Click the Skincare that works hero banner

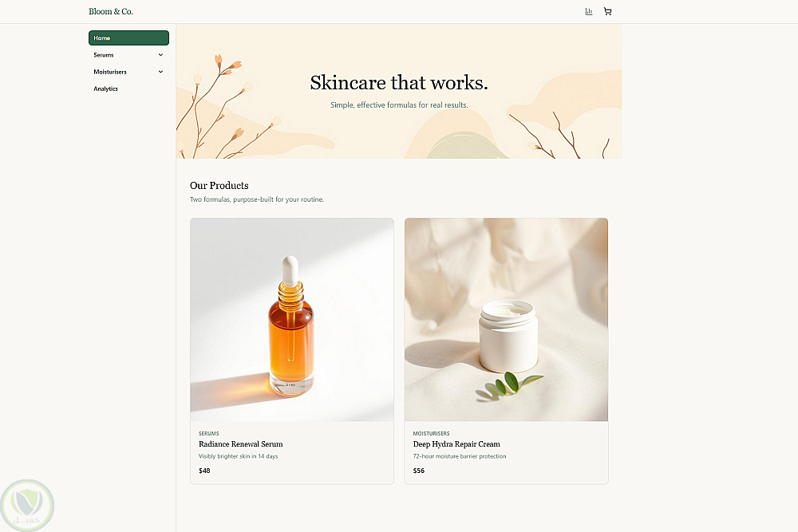(x=399, y=91)
